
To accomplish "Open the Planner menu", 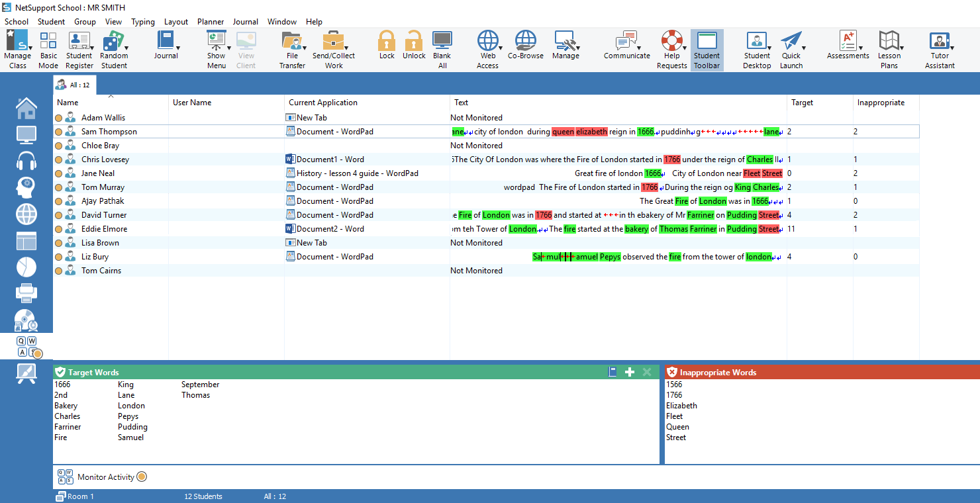I will coord(211,22).
